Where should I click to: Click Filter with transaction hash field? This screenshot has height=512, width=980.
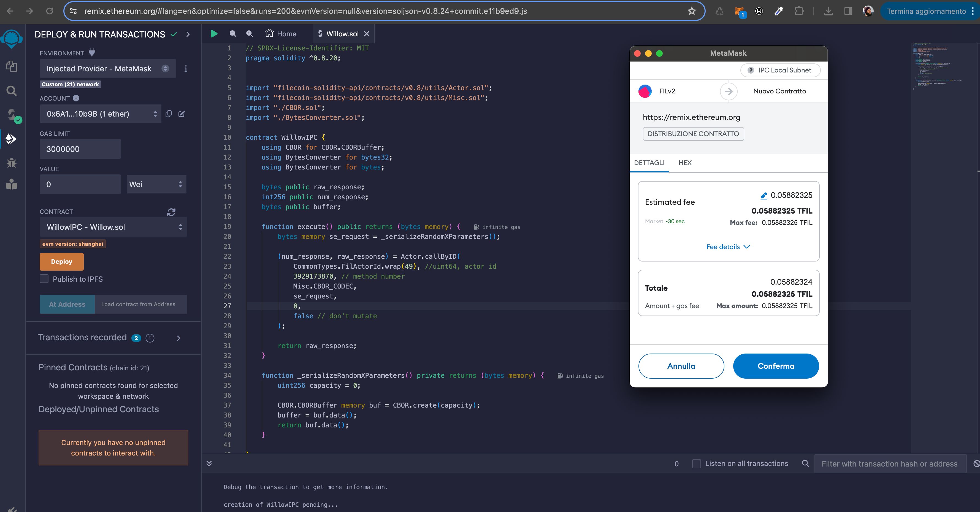coord(890,464)
